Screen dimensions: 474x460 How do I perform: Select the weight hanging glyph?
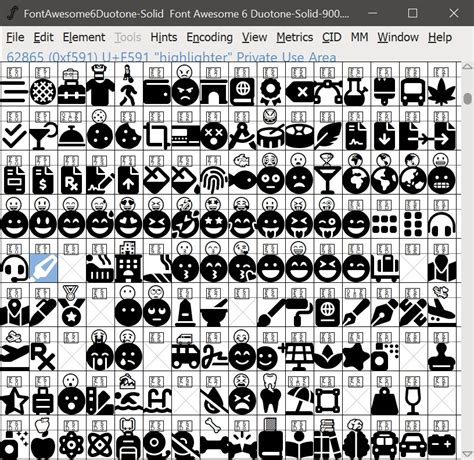coord(384,401)
